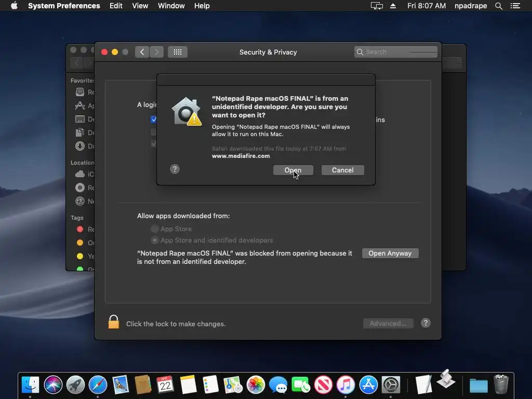Open Contacts book in the Dock
The image size is (532, 399).
143,385
